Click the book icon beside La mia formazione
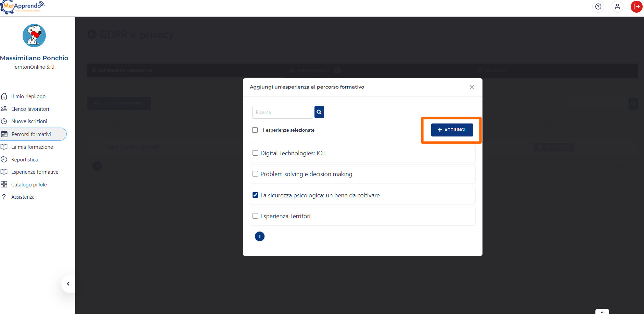This screenshot has height=314, width=644. pos(4,147)
